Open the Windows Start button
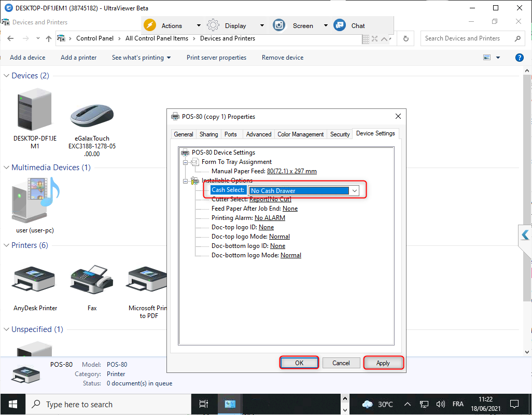Screen dimensions: 532x415 pyautogui.click(x=13, y=404)
